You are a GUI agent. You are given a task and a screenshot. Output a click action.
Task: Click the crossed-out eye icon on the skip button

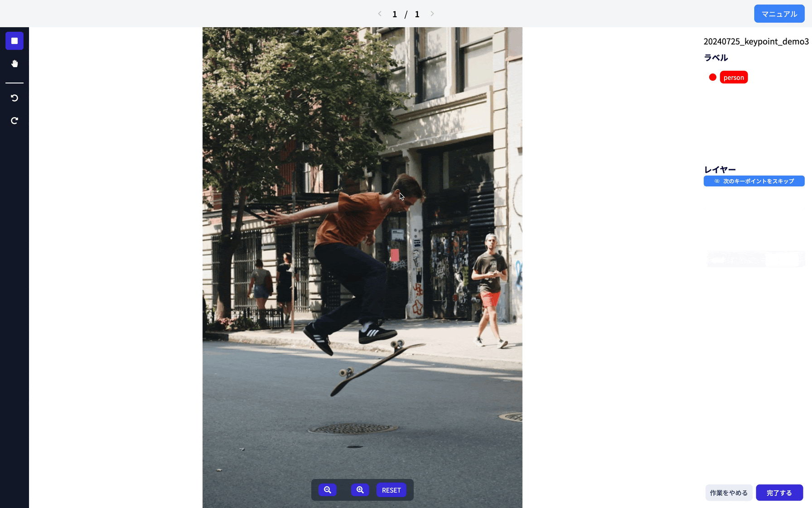point(717,181)
